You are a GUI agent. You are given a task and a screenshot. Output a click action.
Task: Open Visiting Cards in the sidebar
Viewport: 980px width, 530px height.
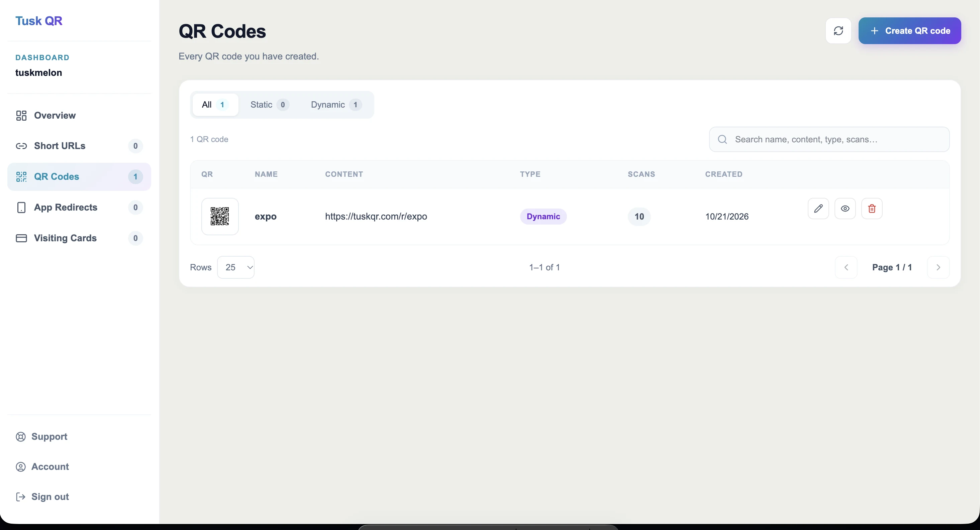(79, 238)
